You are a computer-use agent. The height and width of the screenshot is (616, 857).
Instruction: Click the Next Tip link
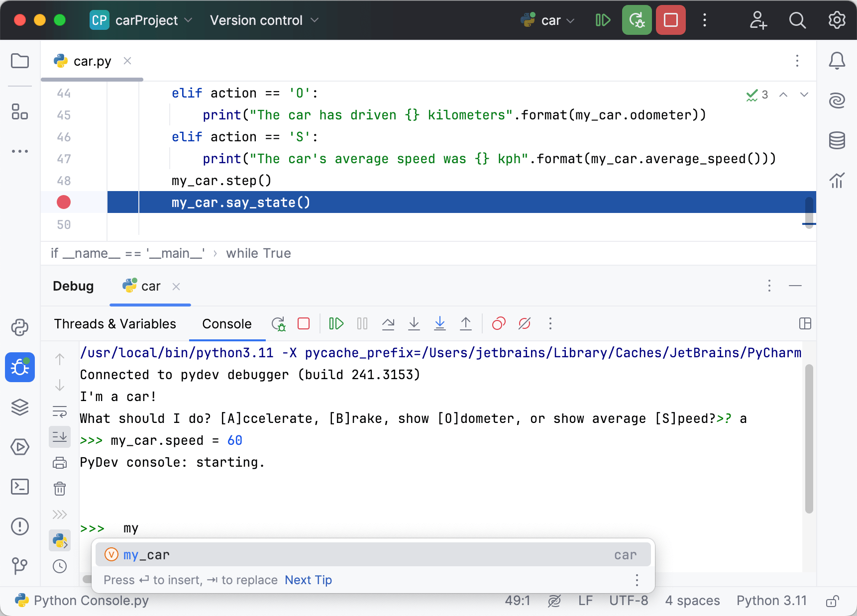(308, 580)
